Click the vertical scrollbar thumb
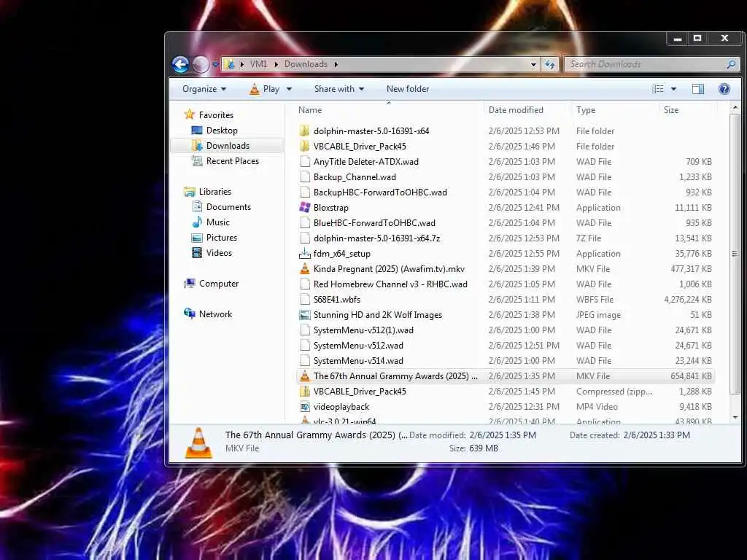Screen dimensions: 747x560 point(735,253)
